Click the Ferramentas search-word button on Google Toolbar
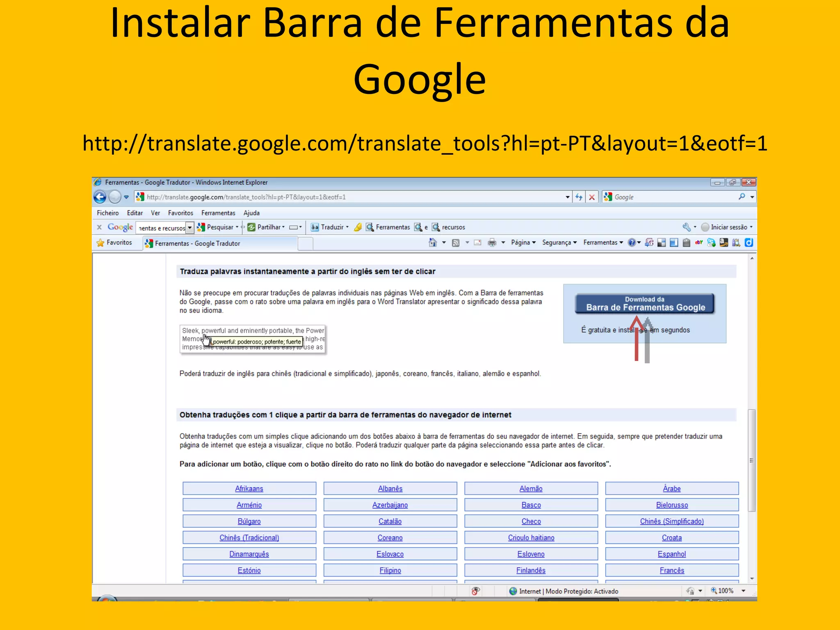Viewport: 840px width, 630px height. 388,227
